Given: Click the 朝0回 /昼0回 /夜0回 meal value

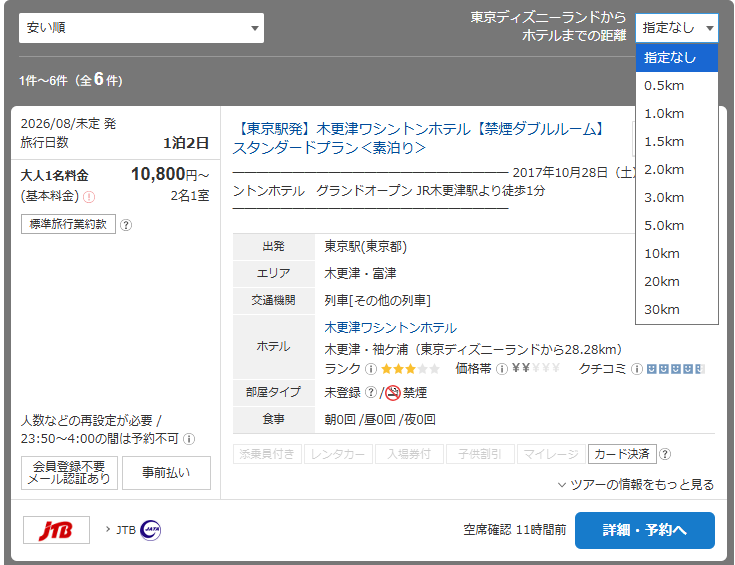Looking at the screenshot, I should pyautogui.click(x=380, y=419).
